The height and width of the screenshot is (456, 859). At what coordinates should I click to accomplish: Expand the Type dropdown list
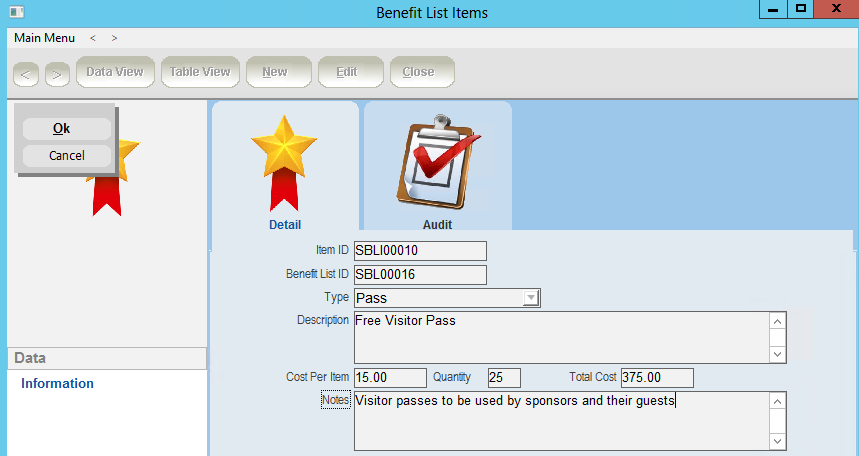(x=532, y=298)
